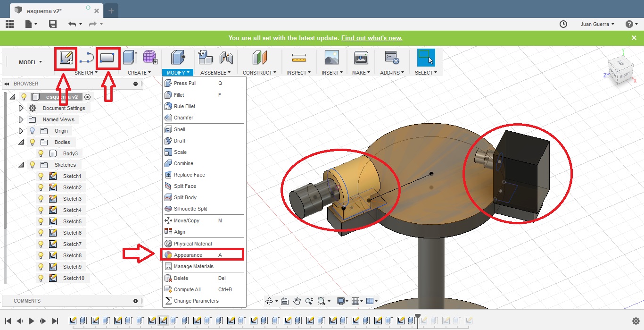The width and height of the screenshot is (644, 330).
Task: Click the Insert Decal image icon
Action: 332,58
